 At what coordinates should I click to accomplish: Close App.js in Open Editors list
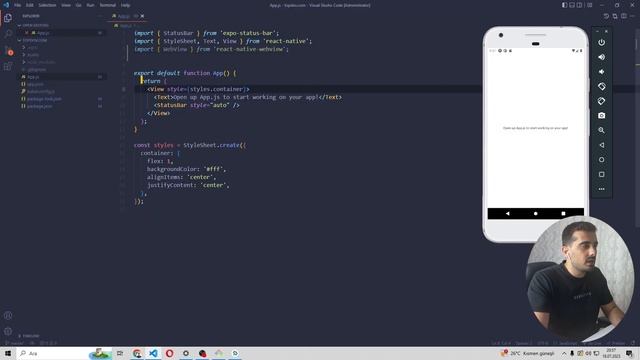[x=27, y=33]
